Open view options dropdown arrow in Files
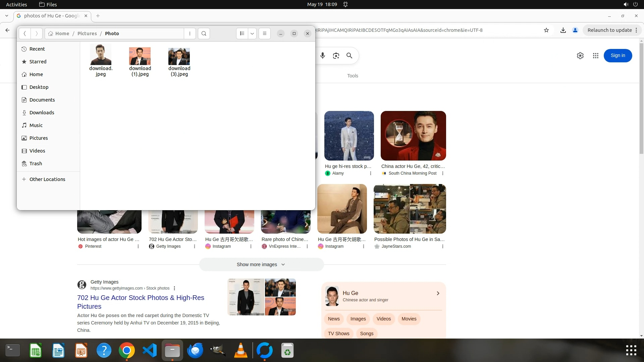This screenshot has width=644, height=362. [252, 34]
